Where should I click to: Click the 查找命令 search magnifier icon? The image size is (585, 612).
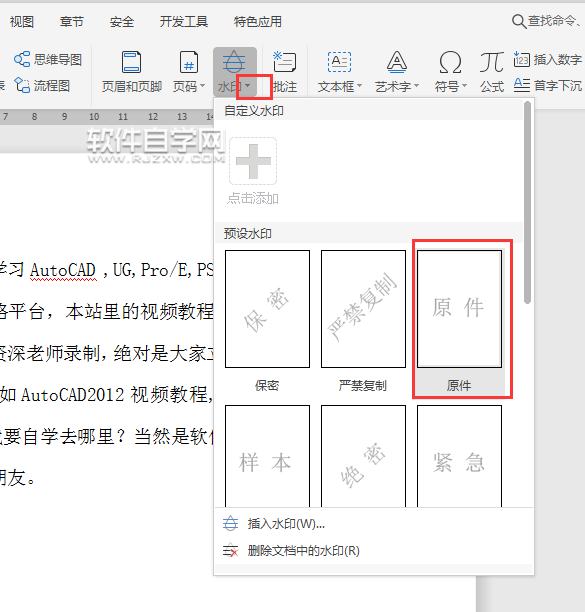[x=519, y=21]
